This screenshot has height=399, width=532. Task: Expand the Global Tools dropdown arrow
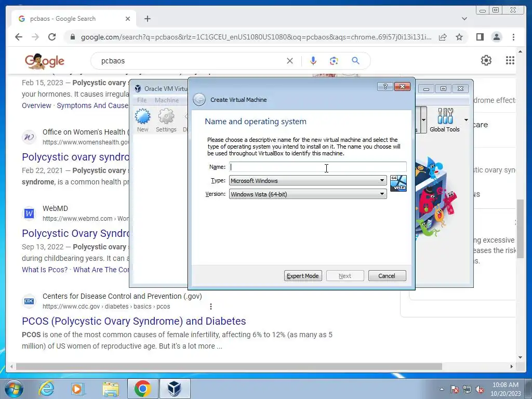point(466,120)
